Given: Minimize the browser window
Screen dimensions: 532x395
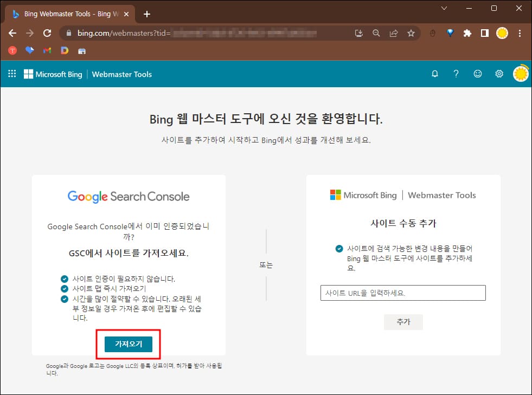Looking at the screenshot, I should 469,8.
